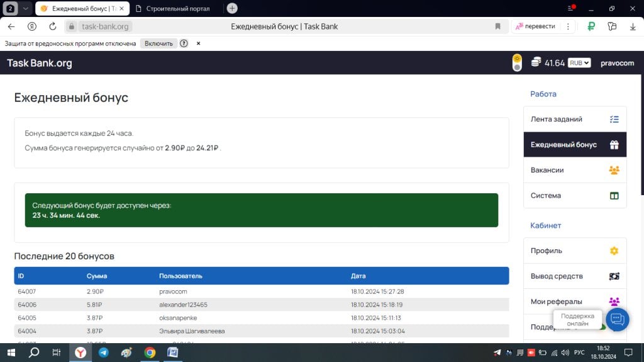Click people icon beside Вакансии
The width and height of the screenshot is (644, 362).
pyautogui.click(x=614, y=171)
